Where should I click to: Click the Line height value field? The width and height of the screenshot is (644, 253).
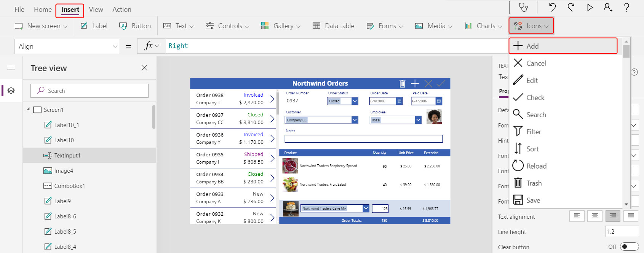[622, 231]
